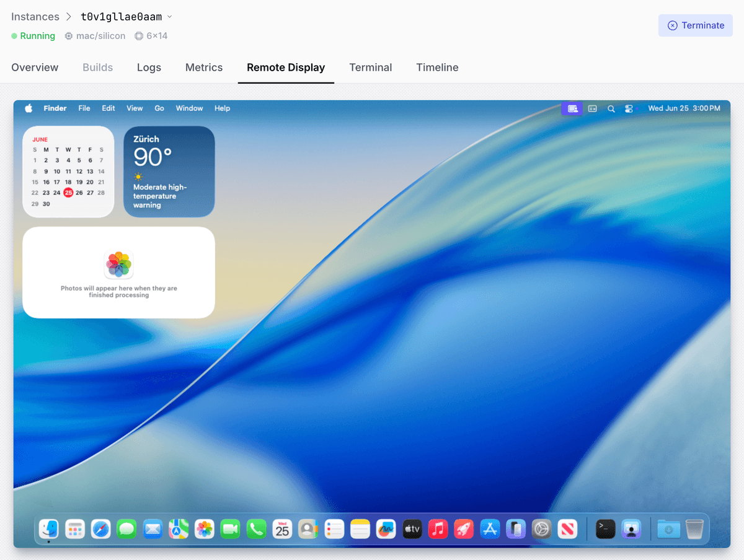Open the Trash in the dock

(694, 529)
